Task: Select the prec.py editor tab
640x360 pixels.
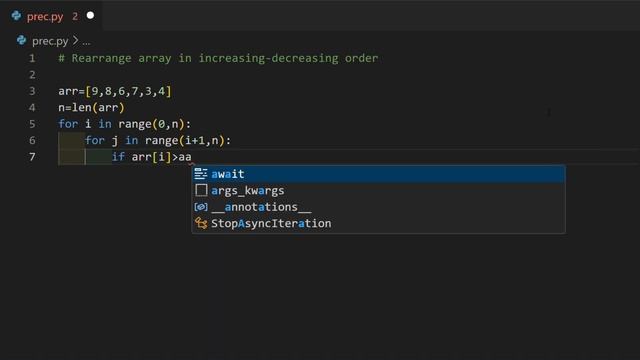Action: pos(52,16)
